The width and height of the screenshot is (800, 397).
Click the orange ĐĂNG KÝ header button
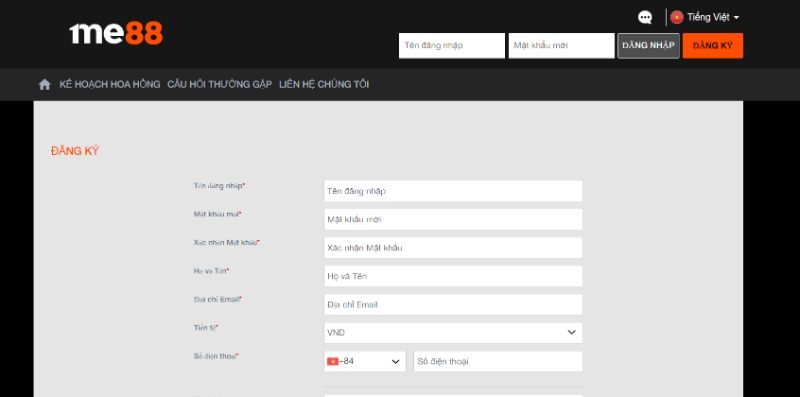click(x=713, y=46)
